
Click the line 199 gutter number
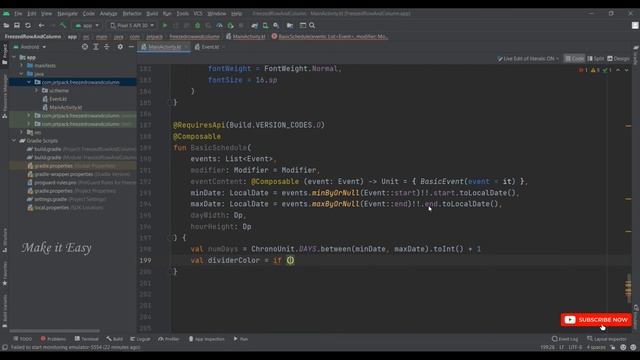145,260
